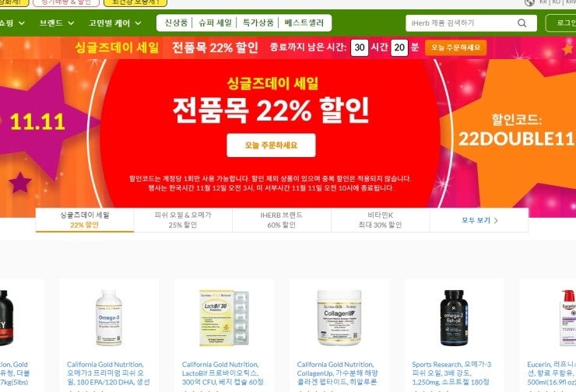Go to 슈퍼 세일 page
Screen dimensions: 576x392
click(216, 23)
